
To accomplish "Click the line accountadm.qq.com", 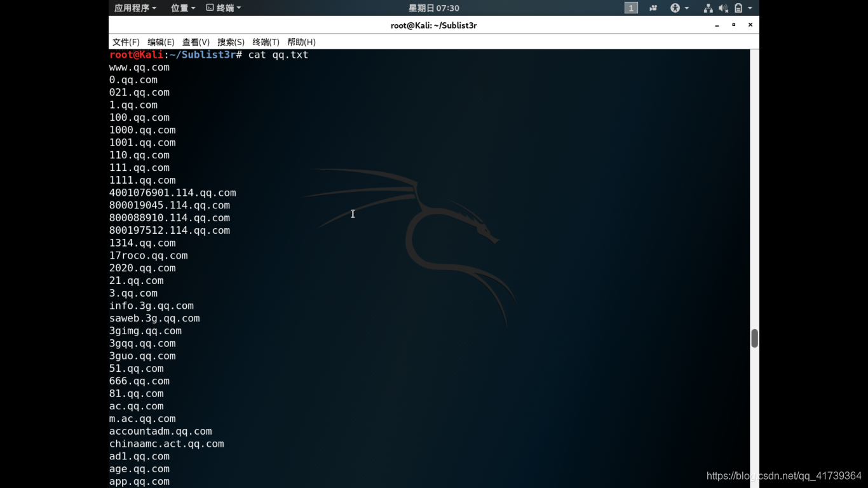I will (x=161, y=431).
